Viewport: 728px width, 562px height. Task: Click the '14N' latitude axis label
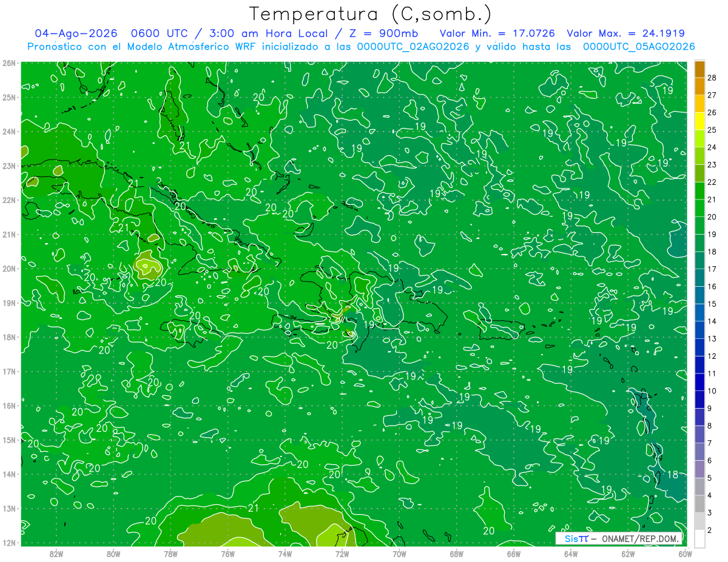9,474
